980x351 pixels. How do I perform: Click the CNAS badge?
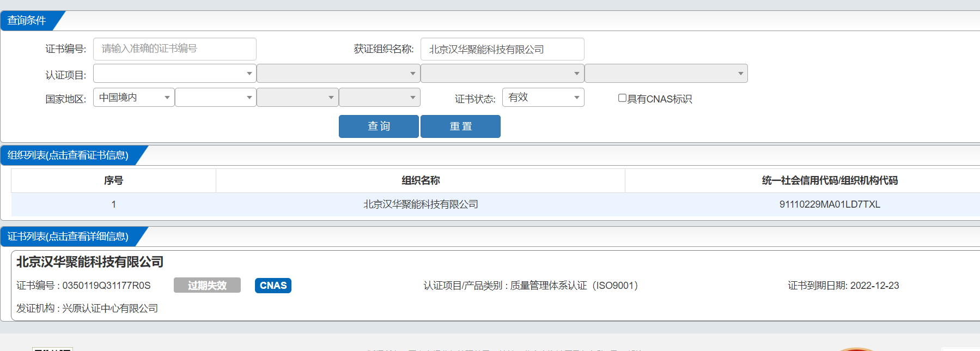(x=273, y=286)
